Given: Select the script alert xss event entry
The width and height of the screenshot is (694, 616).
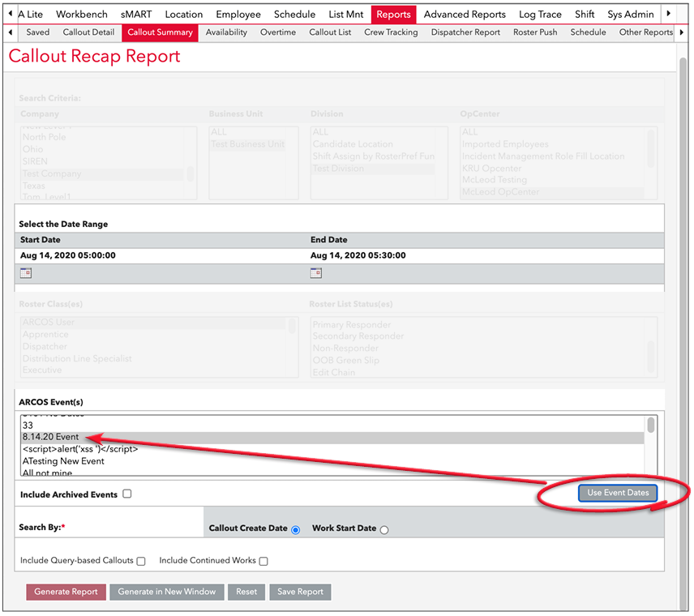Looking at the screenshot, I should pos(332,449).
